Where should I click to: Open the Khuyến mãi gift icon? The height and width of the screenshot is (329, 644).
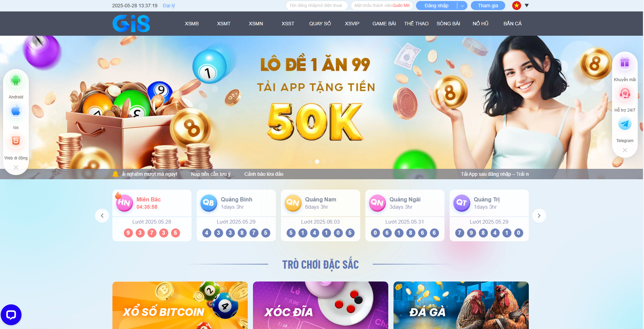tap(625, 63)
